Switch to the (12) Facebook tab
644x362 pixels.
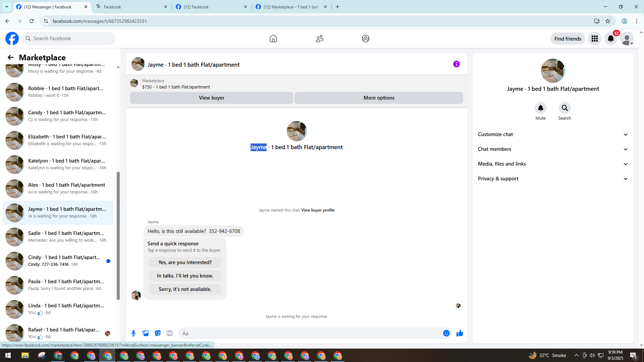(x=211, y=7)
